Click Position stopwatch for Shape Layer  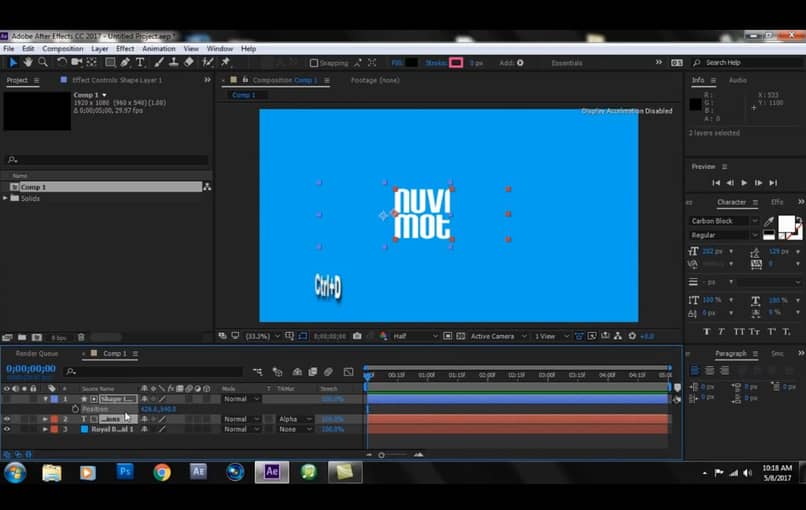point(74,409)
